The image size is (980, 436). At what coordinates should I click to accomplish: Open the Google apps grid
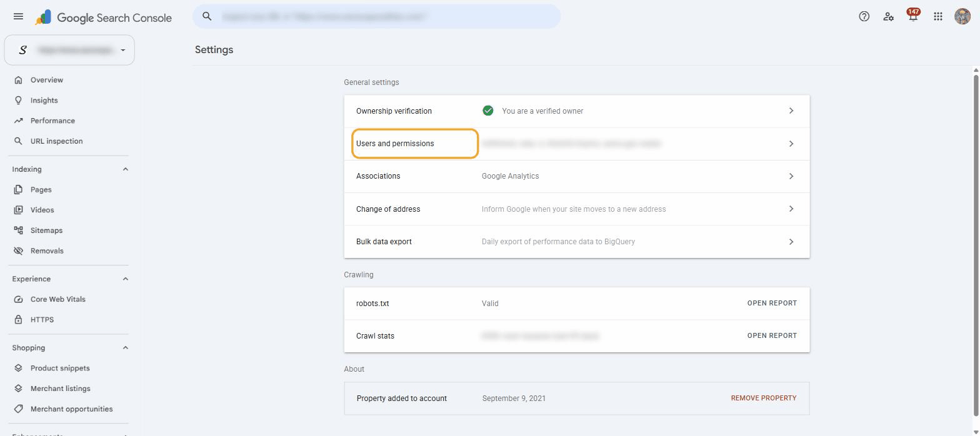pyautogui.click(x=937, y=17)
